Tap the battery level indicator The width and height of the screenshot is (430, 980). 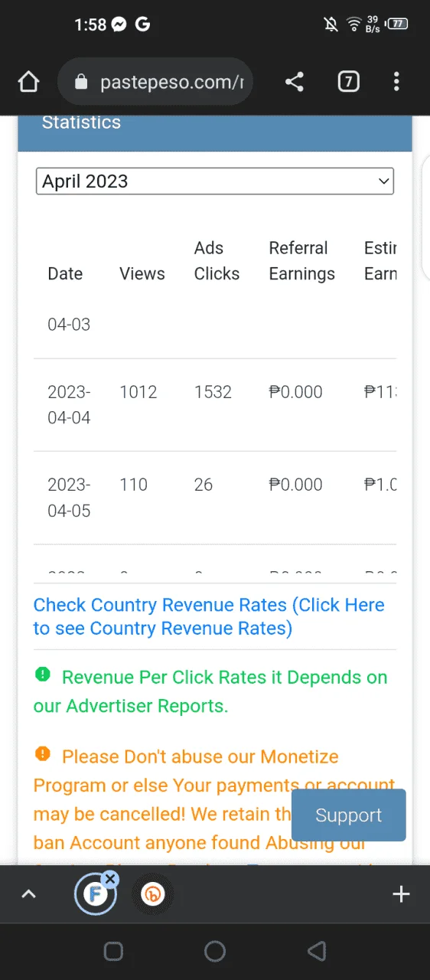[397, 24]
